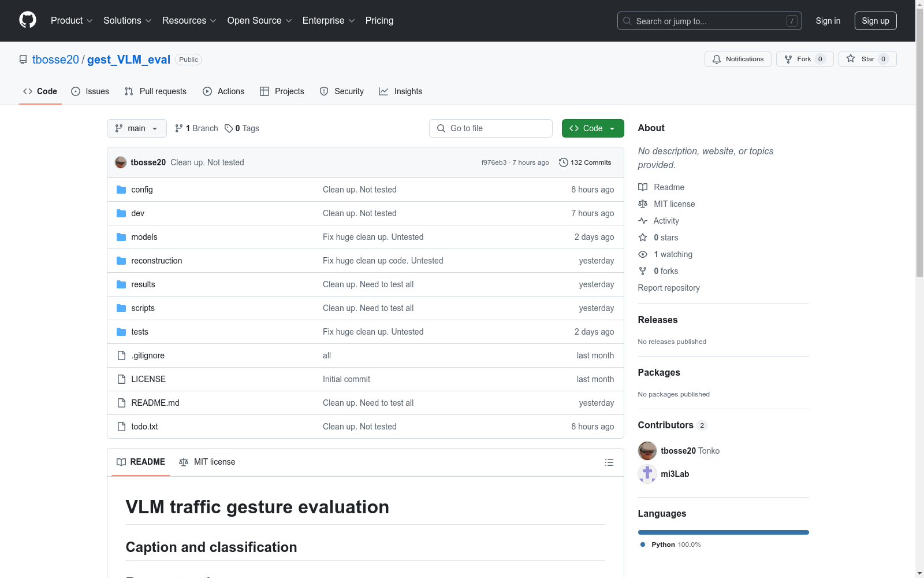Screen dimensions: 924x578
Task: Click the Sign in link
Action: pos(828,21)
